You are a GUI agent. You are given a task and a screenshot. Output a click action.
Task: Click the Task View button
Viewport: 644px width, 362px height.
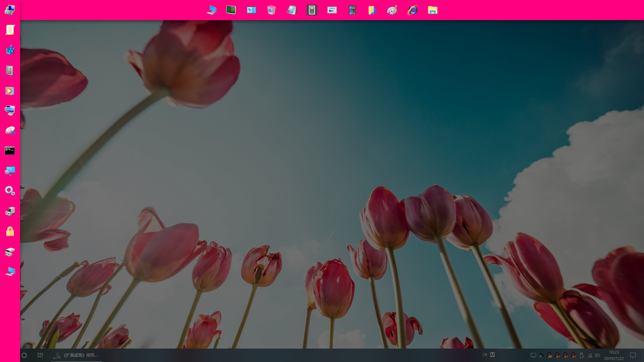click(40, 355)
